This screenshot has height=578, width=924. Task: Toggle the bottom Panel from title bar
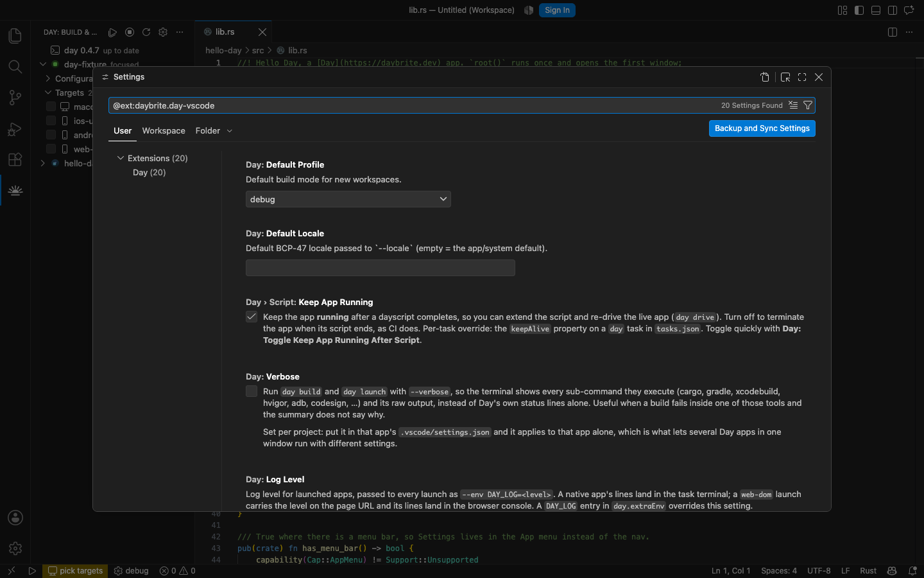pyautogui.click(x=876, y=10)
